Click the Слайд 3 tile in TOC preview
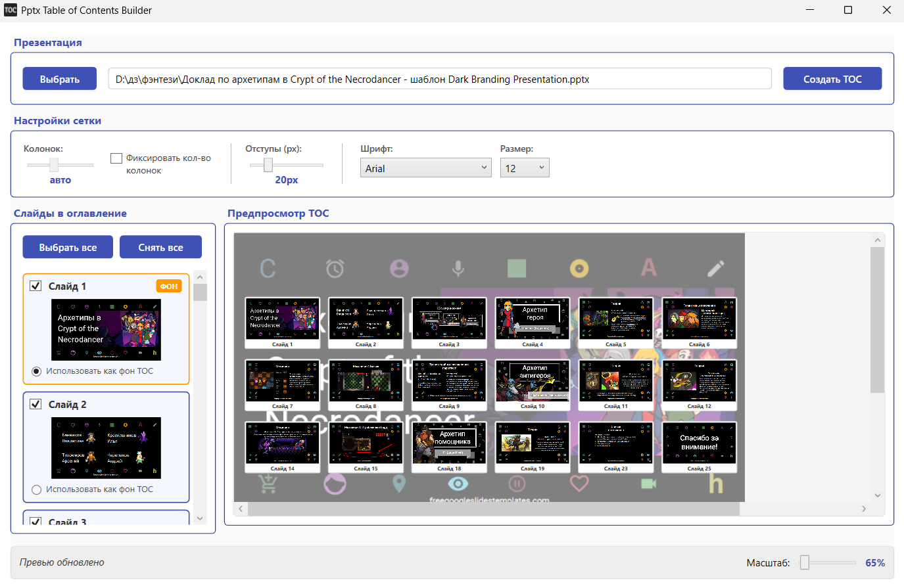 [x=449, y=323]
